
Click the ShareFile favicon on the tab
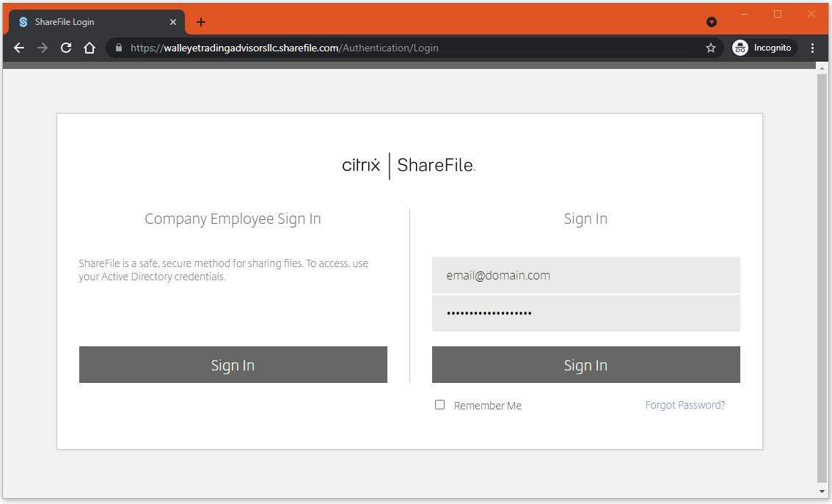coord(23,22)
